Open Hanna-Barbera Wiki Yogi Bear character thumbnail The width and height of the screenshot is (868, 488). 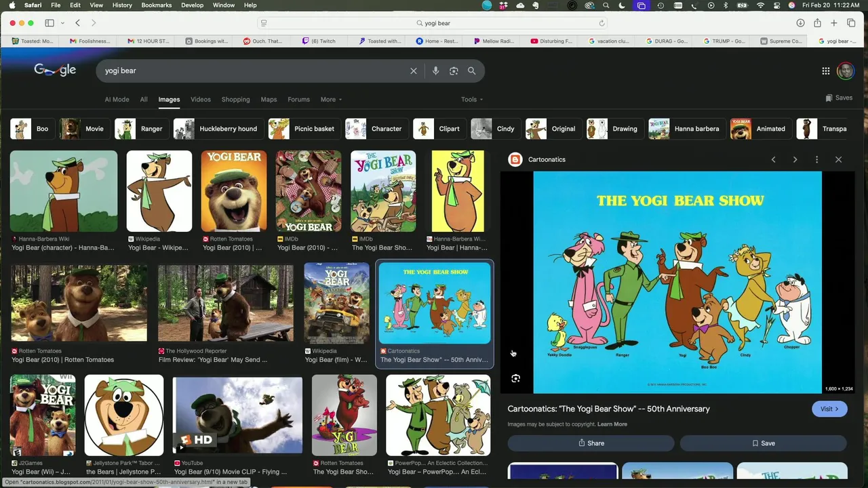coord(64,191)
